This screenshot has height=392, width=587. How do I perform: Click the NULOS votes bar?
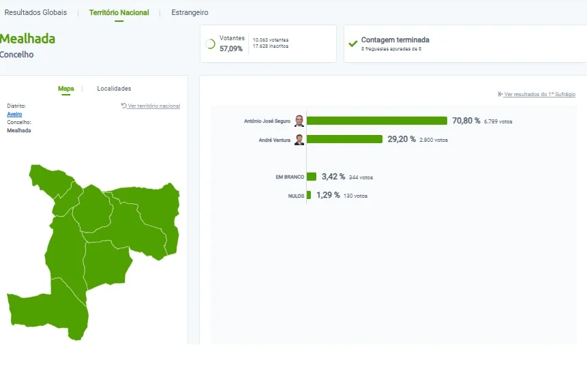point(309,195)
